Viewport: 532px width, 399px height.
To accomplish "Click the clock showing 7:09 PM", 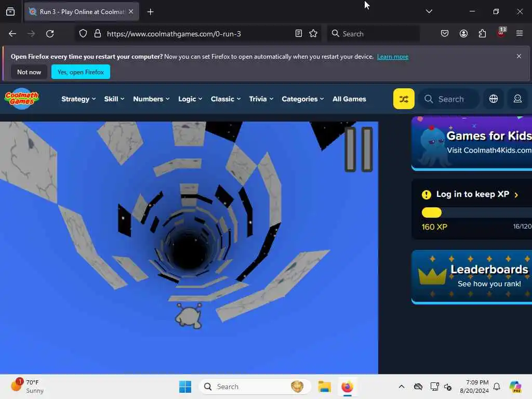I will [x=474, y=387].
